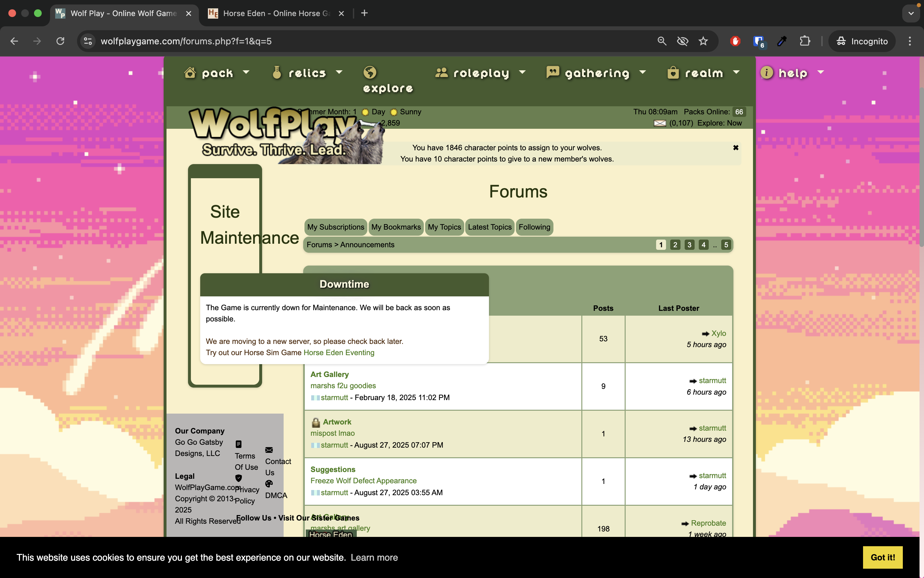The width and height of the screenshot is (924, 578).
Task: Open marshs f2u goodies topic
Action: coord(343,386)
